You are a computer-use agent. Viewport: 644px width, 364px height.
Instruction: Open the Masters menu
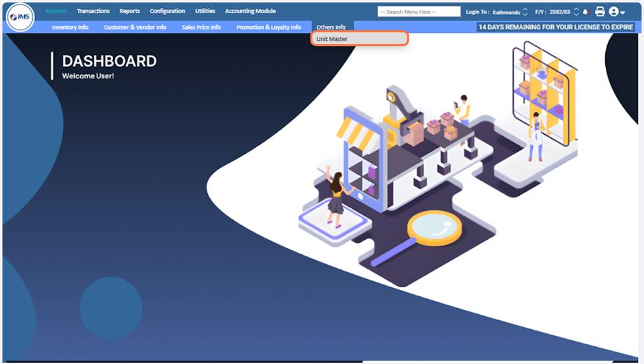point(57,11)
